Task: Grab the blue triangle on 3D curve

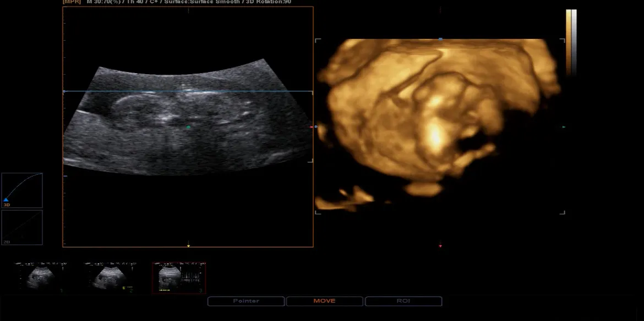Action: point(6,200)
